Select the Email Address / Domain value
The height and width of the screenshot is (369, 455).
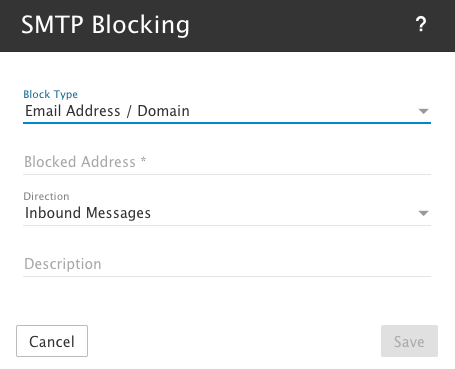point(107,111)
